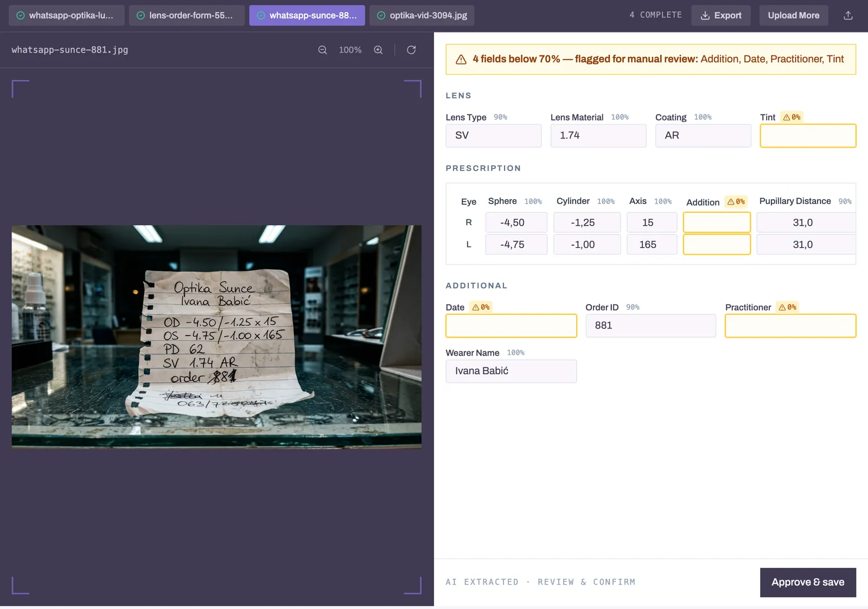Image resolution: width=868 pixels, height=609 pixels.
Task: Open the whatsapp-optika-lu... tab
Action: 67,15
